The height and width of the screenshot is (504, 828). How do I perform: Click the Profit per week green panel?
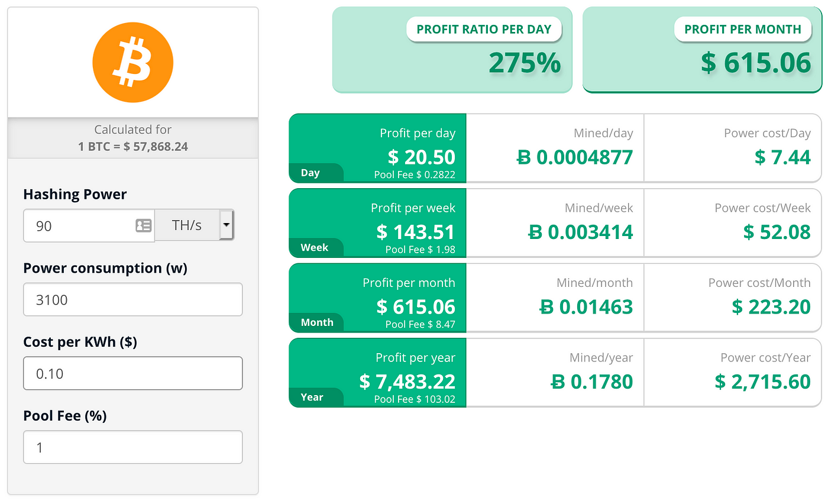(x=378, y=223)
